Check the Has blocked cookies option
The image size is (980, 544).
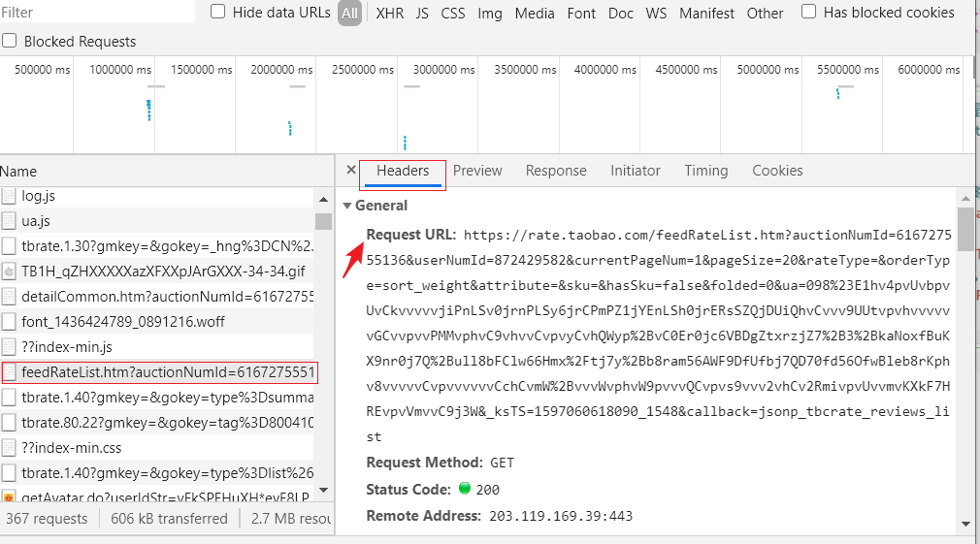808,13
